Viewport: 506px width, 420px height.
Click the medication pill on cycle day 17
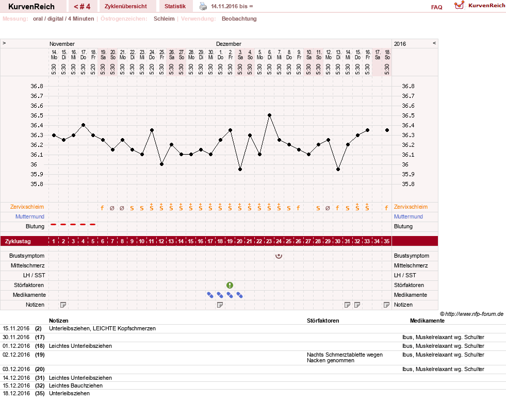click(x=210, y=295)
